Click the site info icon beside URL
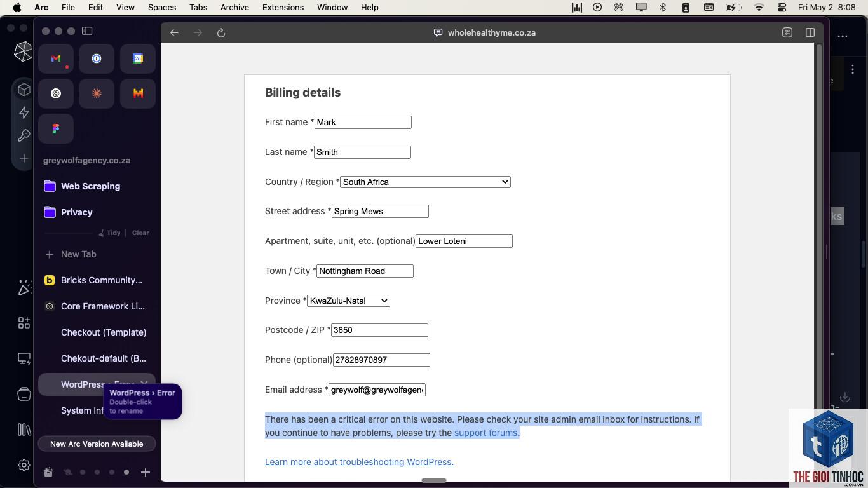This screenshot has width=868, height=488. click(x=438, y=32)
